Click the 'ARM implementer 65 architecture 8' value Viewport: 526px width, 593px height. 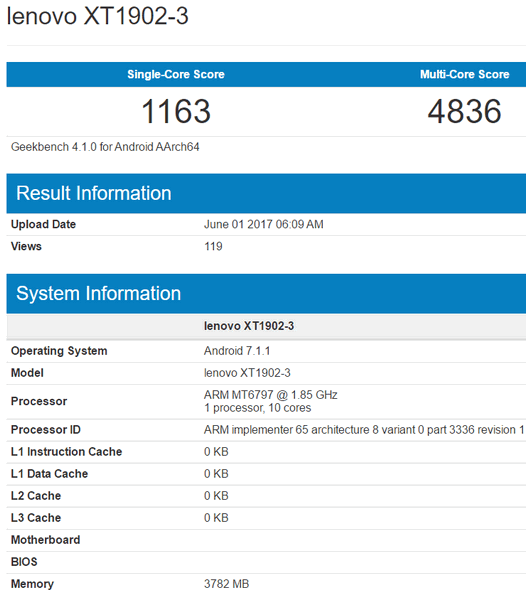pos(364,430)
